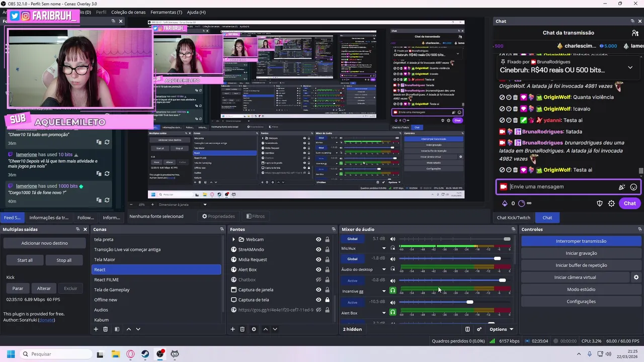Move scene up in Cenas toolbar
The height and width of the screenshot is (362, 644).
point(129,329)
